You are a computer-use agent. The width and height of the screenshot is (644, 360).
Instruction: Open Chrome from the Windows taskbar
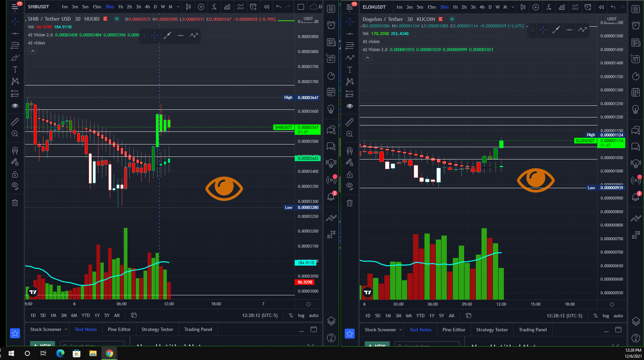(x=109, y=354)
